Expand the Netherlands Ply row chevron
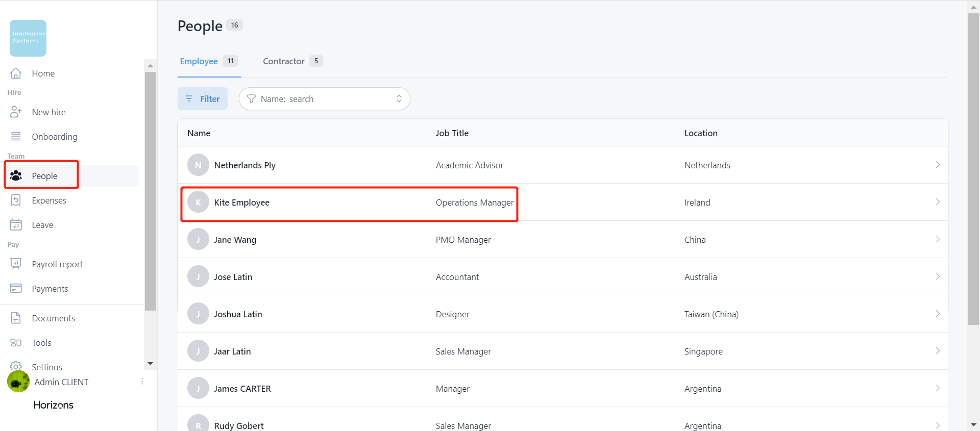The image size is (980, 431). [x=937, y=165]
